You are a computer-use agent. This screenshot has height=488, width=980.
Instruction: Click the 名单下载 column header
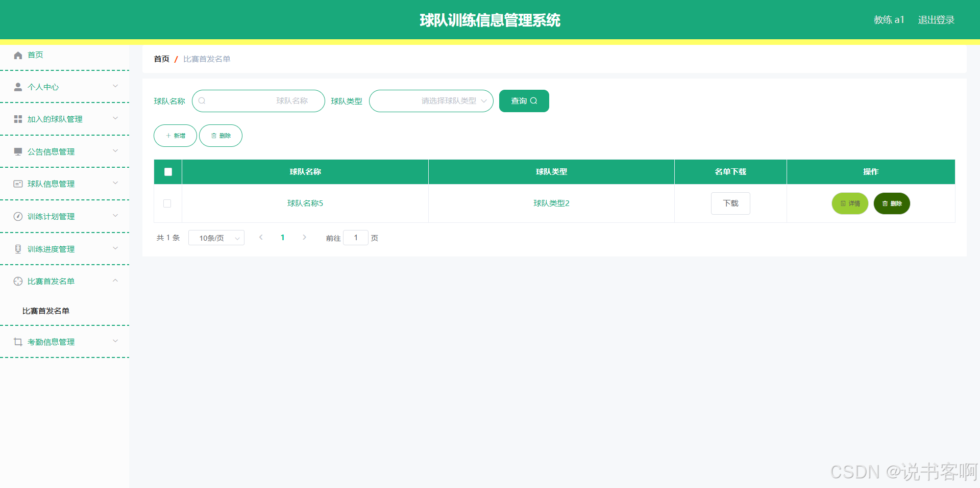pyautogui.click(x=730, y=172)
